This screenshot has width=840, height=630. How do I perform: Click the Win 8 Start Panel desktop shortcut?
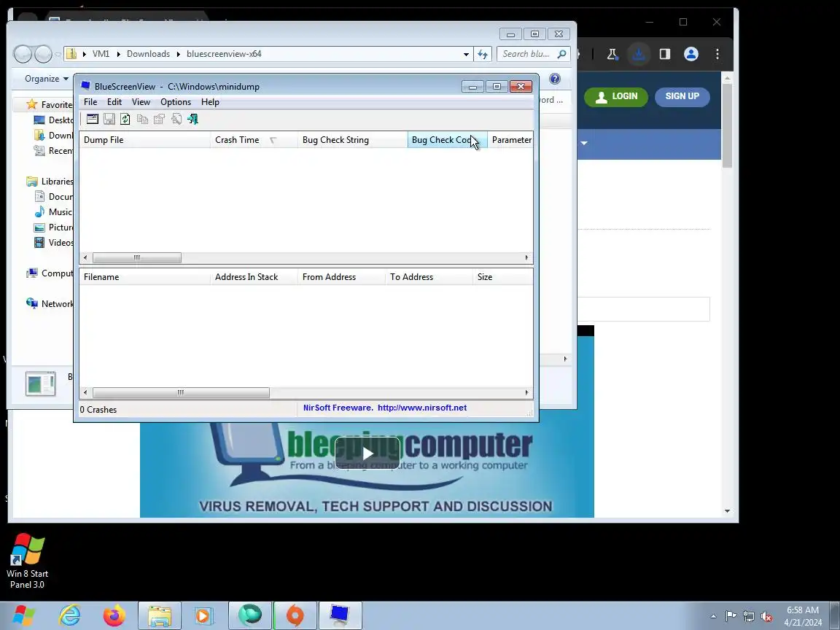(27, 561)
